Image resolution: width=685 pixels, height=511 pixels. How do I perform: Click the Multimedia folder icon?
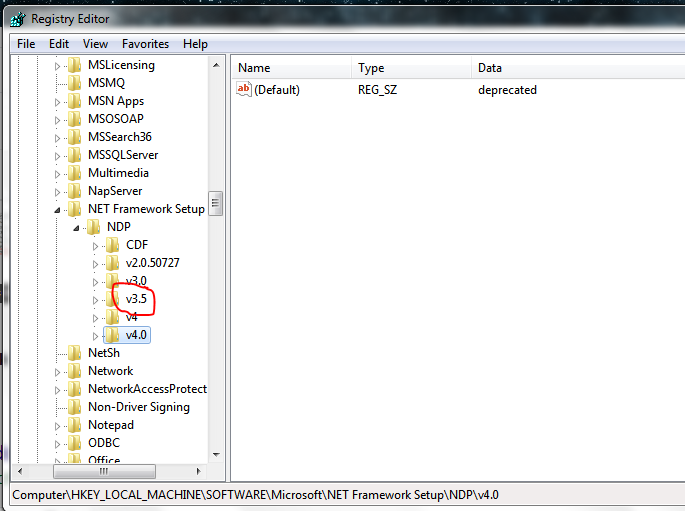pyautogui.click(x=75, y=173)
